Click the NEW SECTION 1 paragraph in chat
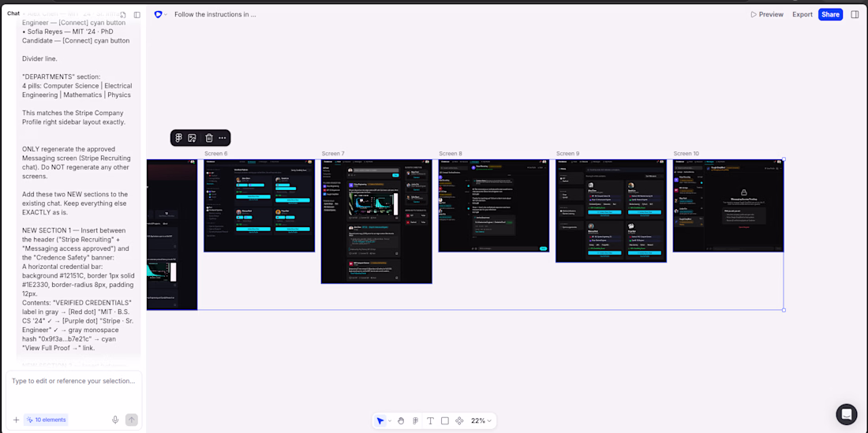 (x=77, y=289)
